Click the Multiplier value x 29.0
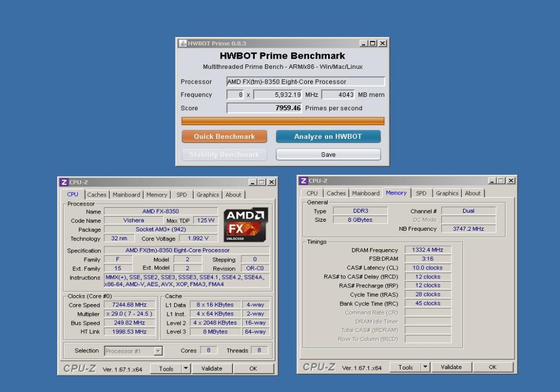 (x=129, y=314)
